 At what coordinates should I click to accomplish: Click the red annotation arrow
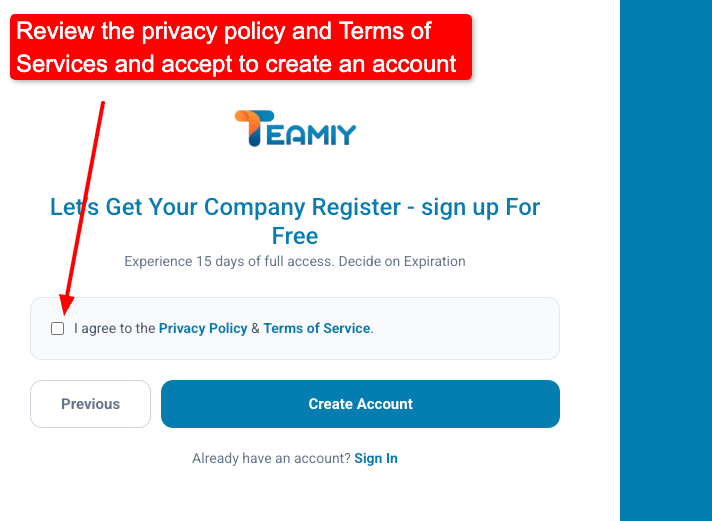[x=84, y=200]
